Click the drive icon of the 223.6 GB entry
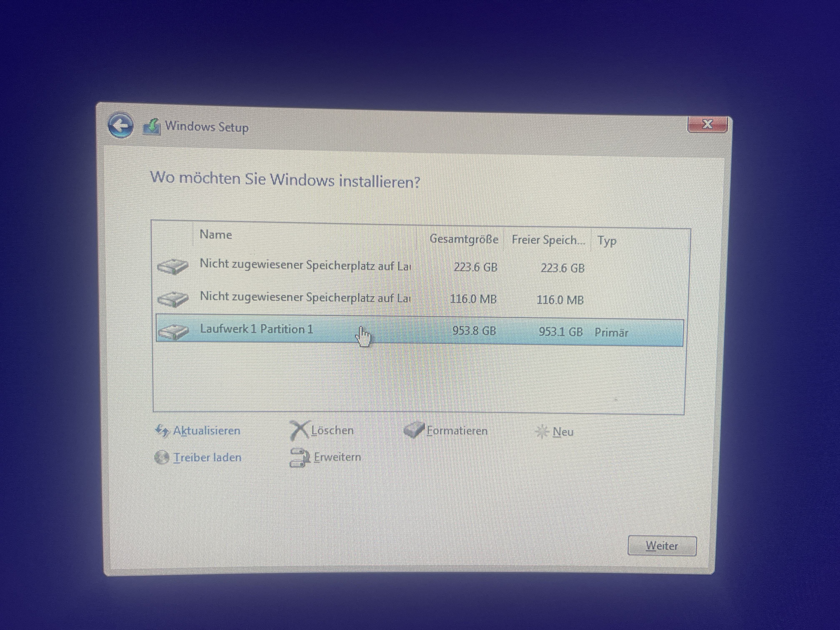 click(173, 266)
